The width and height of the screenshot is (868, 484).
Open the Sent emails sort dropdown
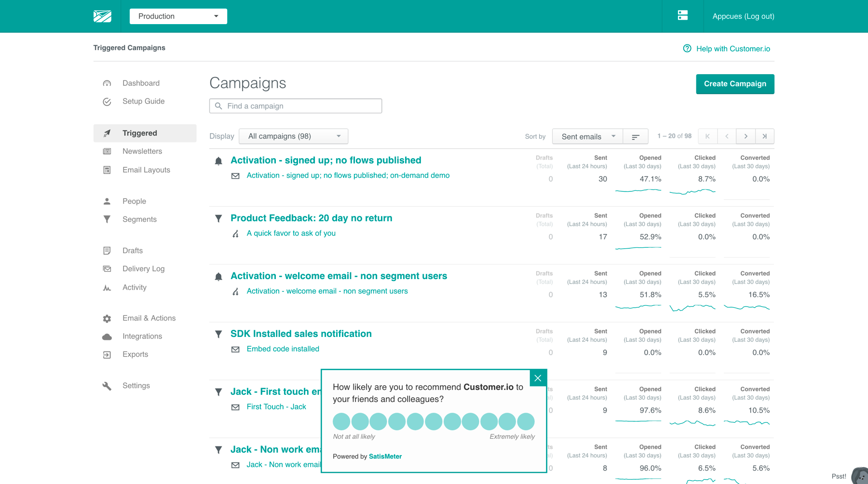point(586,136)
